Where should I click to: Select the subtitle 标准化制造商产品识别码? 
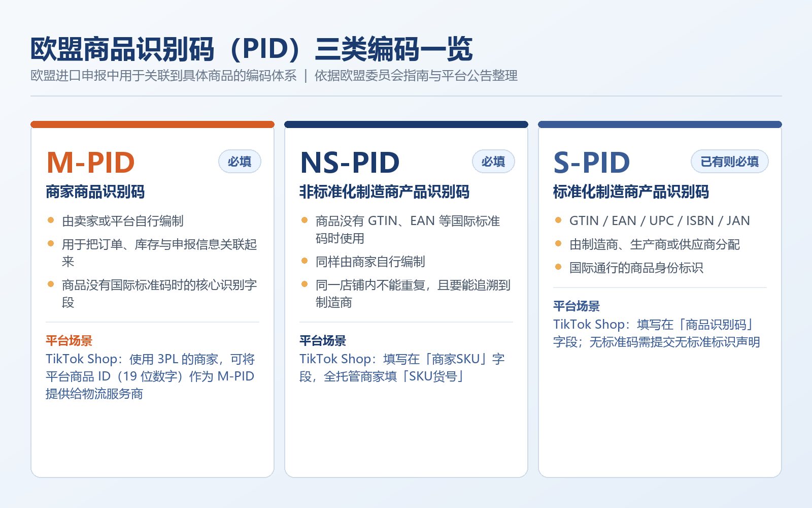point(631,192)
